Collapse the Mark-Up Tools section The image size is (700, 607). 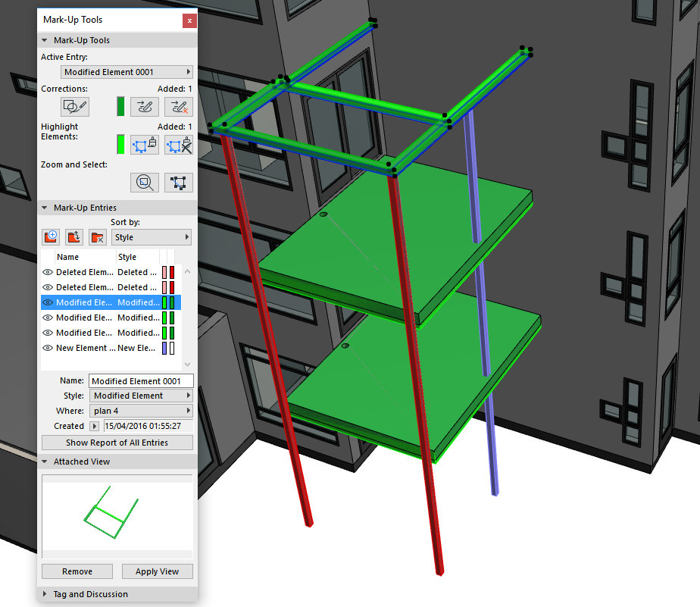[x=45, y=40]
